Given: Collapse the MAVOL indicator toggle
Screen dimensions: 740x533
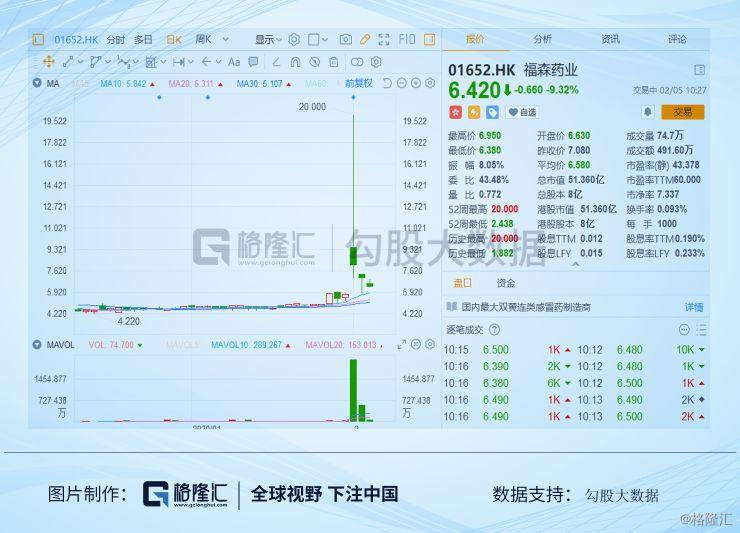Looking at the screenshot, I should [x=37, y=345].
